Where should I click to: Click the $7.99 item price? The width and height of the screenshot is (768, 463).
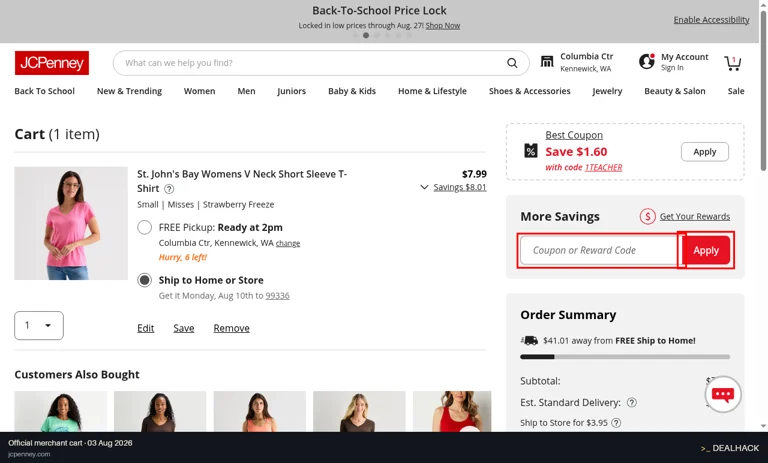click(474, 174)
